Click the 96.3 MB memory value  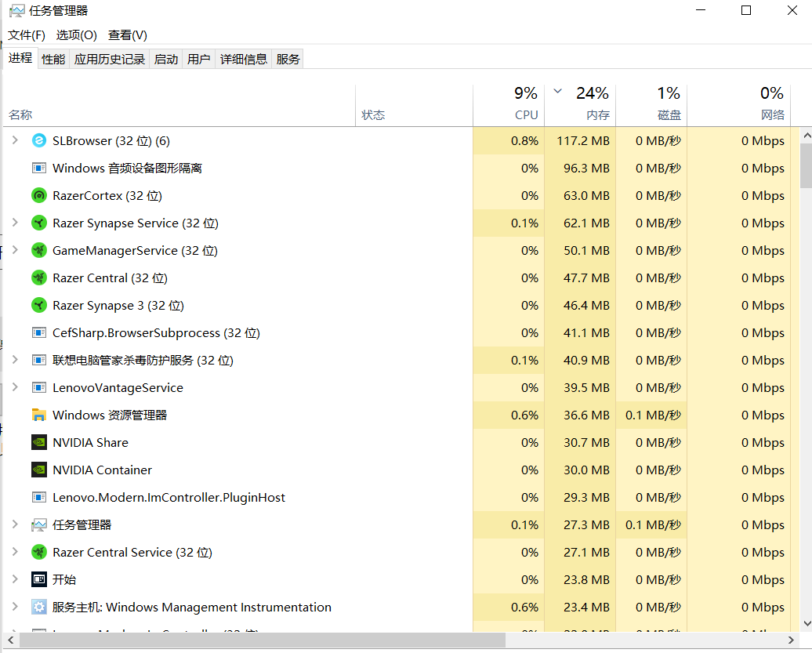click(x=586, y=169)
